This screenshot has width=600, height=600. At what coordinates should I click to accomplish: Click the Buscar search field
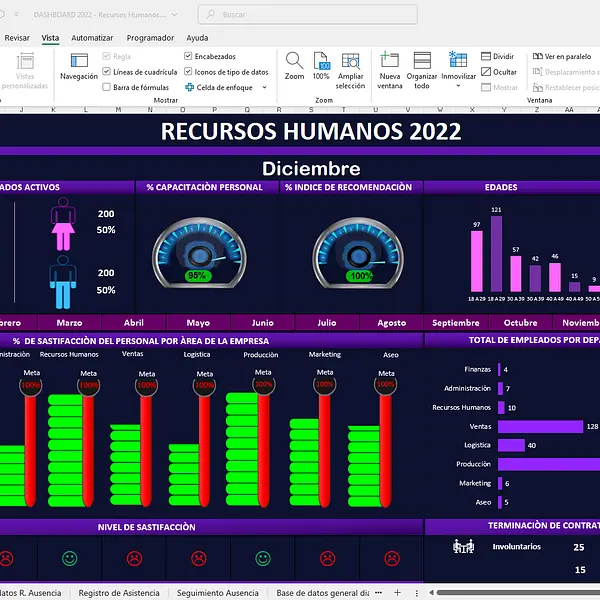tap(308, 15)
